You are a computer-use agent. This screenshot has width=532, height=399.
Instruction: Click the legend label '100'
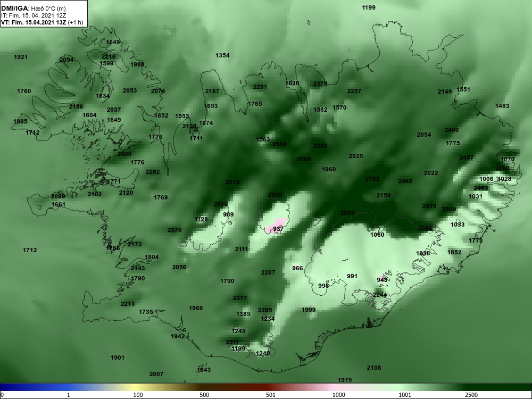tap(138, 395)
